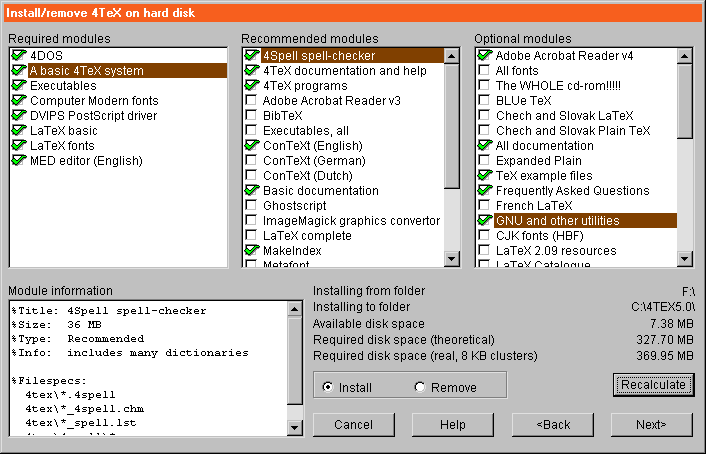Screen dimensions: 706x454
Task: Toggle the MED editor (English) checkbox
Action: [x=19, y=160]
